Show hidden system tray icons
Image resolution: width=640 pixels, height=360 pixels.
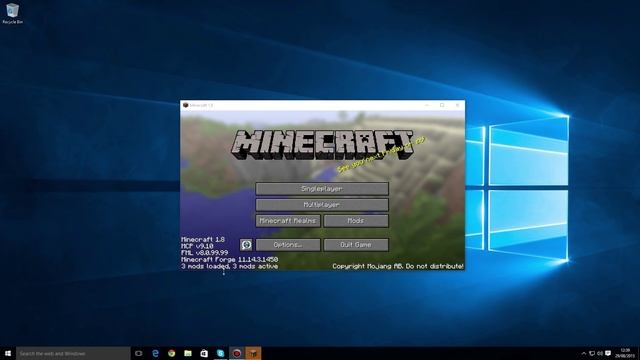(584, 353)
